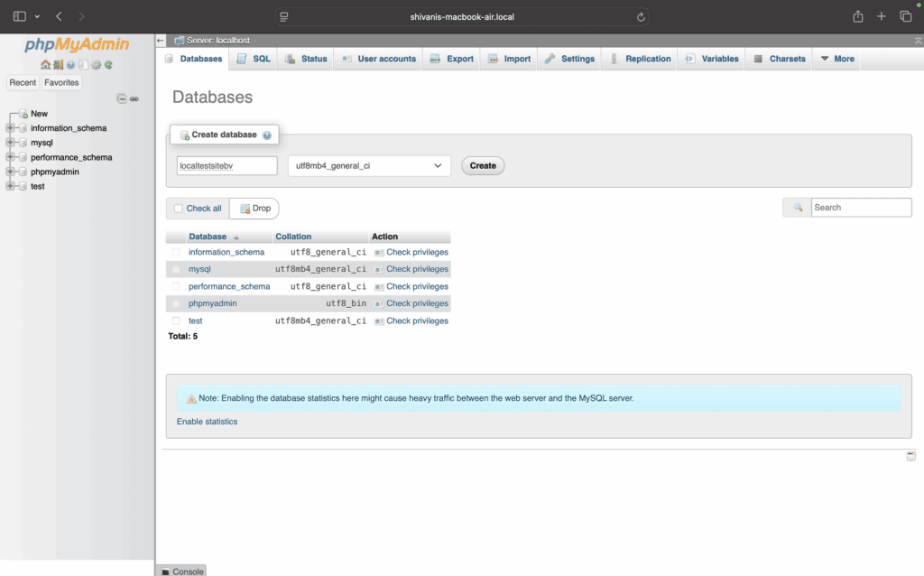Open the More tab dropdown
This screenshot has width=924, height=576.
click(836, 59)
